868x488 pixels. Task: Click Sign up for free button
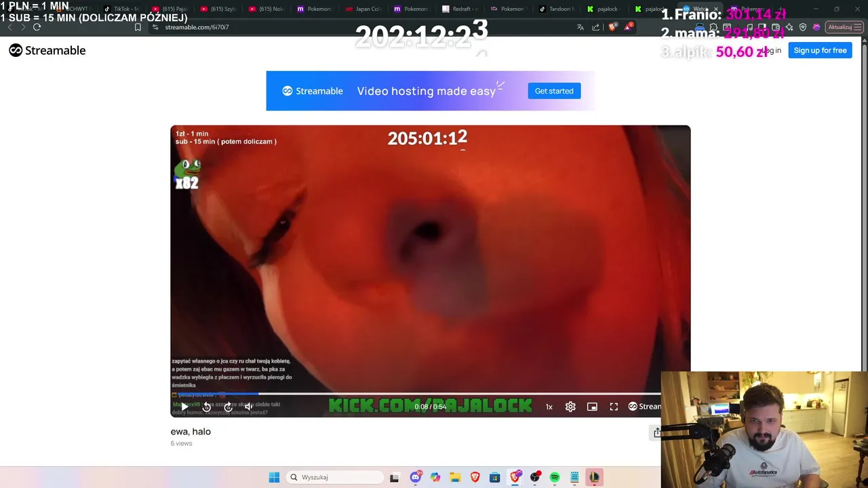[x=820, y=50]
